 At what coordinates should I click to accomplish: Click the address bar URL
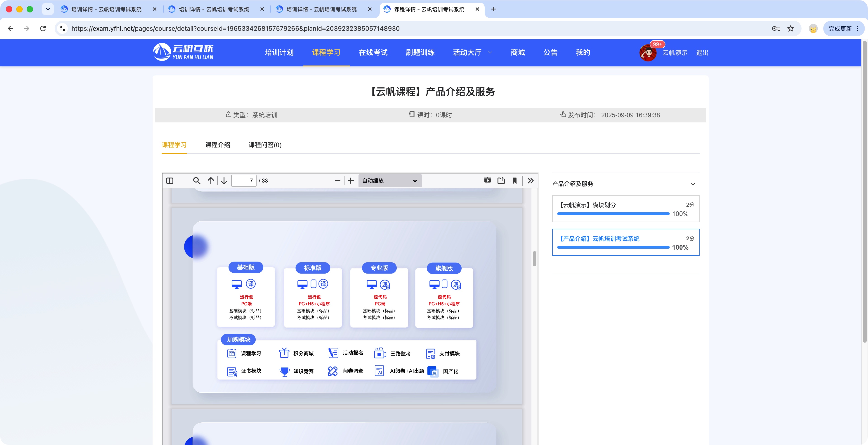click(x=235, y=29)
